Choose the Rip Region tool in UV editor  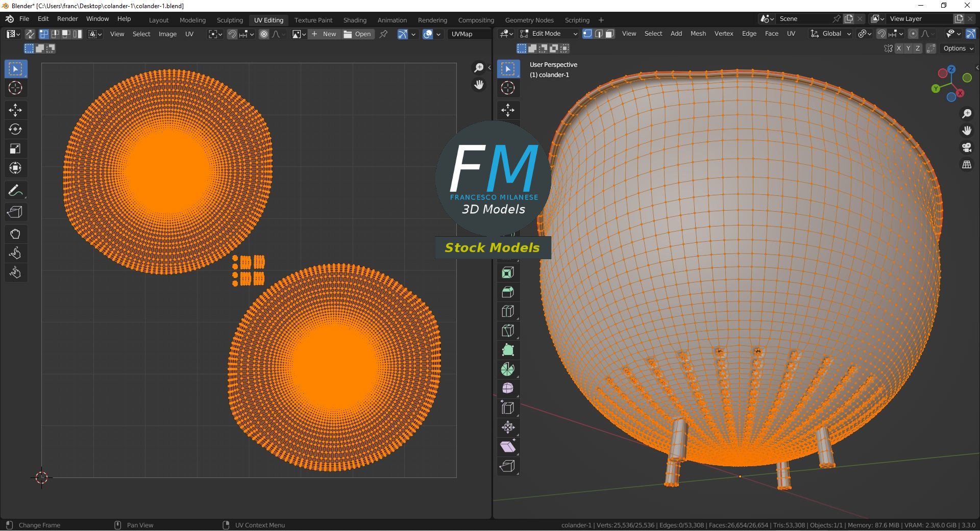click(x=15, y=212)
